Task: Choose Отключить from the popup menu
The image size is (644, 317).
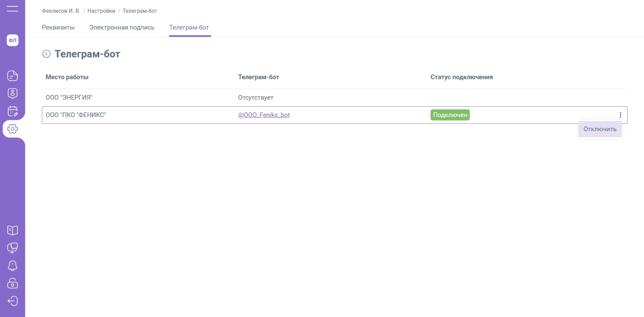Action: [600, 129]
